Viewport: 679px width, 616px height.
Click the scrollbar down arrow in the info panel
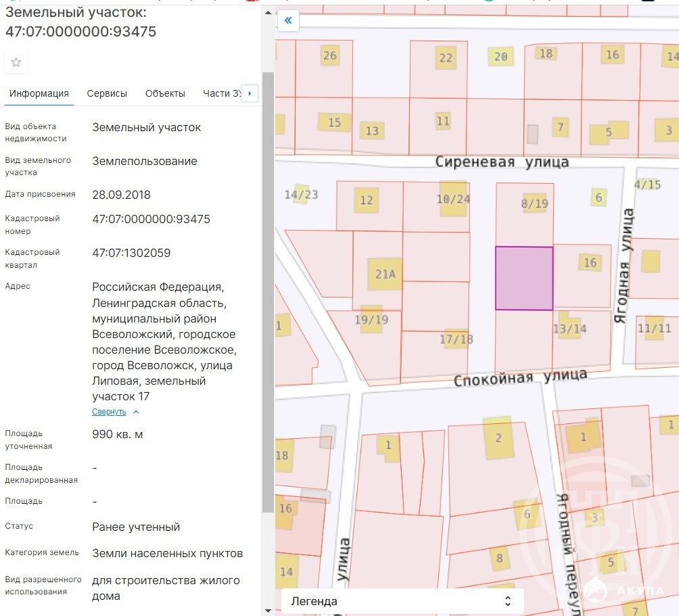(x=268, y=610)
